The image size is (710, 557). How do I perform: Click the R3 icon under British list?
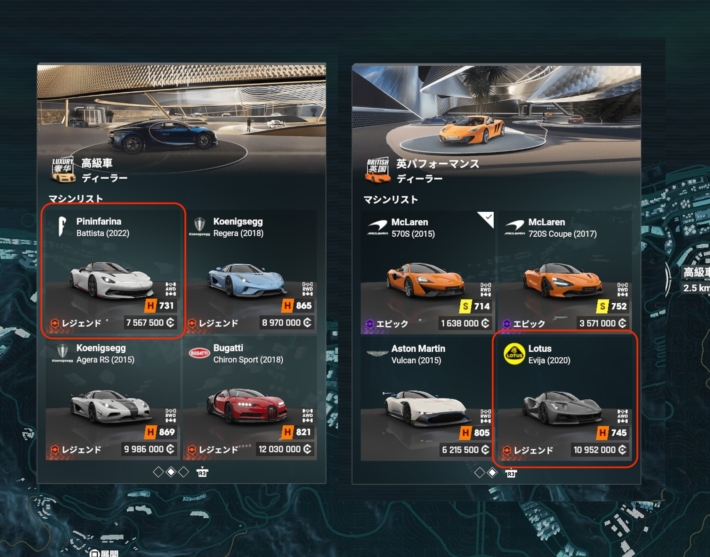[x=511, y=474]
